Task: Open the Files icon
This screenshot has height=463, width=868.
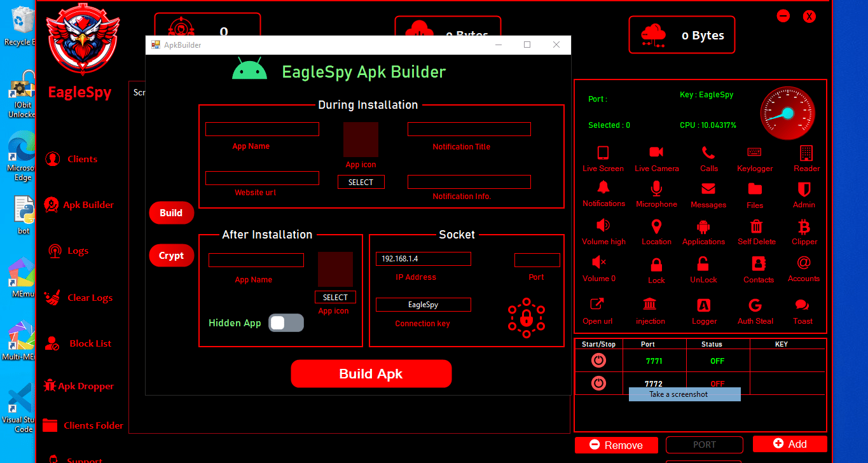Action: pyautogui.click(x=754, y=193)
